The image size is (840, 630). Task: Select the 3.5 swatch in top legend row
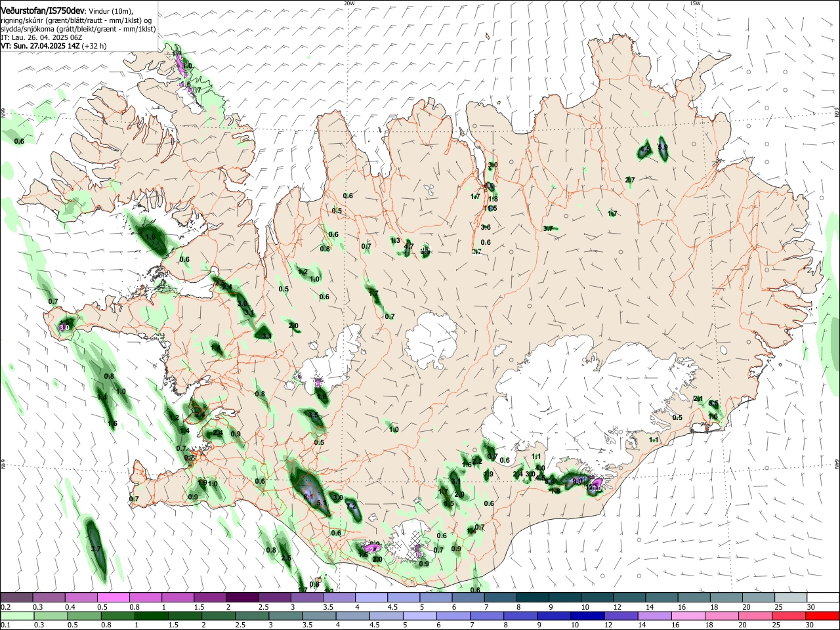coord(339,597)
